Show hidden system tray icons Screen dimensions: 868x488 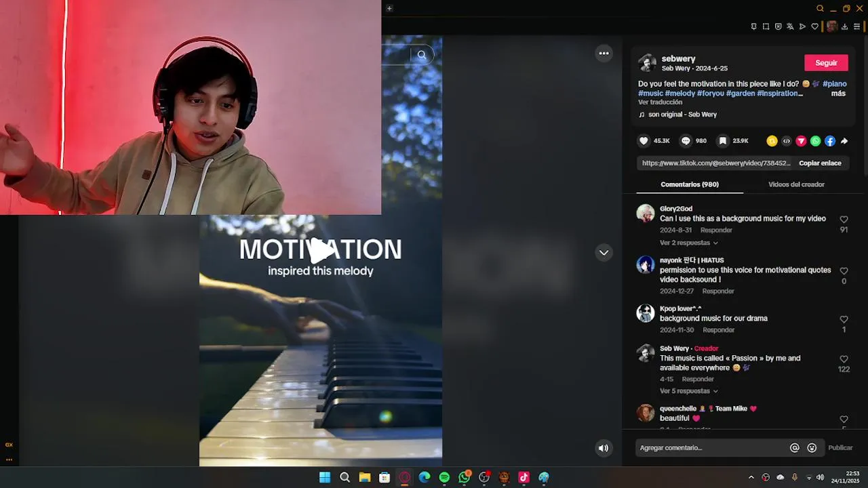click(751, 477)
